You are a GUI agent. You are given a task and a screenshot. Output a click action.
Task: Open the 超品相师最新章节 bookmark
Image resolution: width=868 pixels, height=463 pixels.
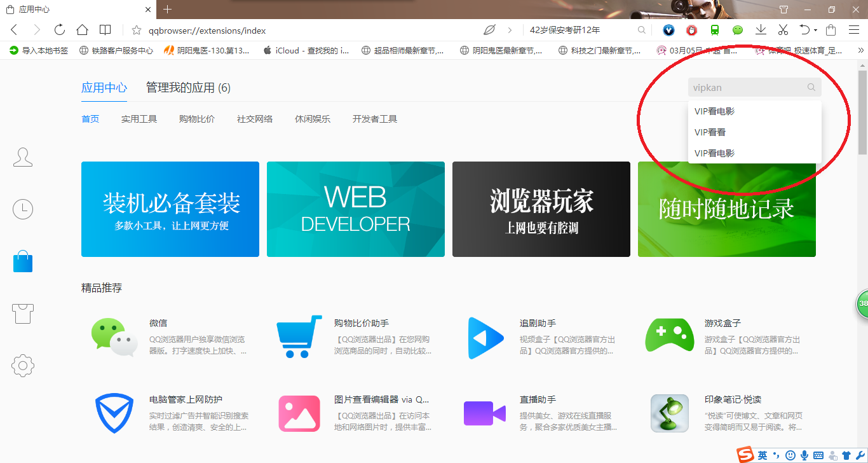coord(402,50)
